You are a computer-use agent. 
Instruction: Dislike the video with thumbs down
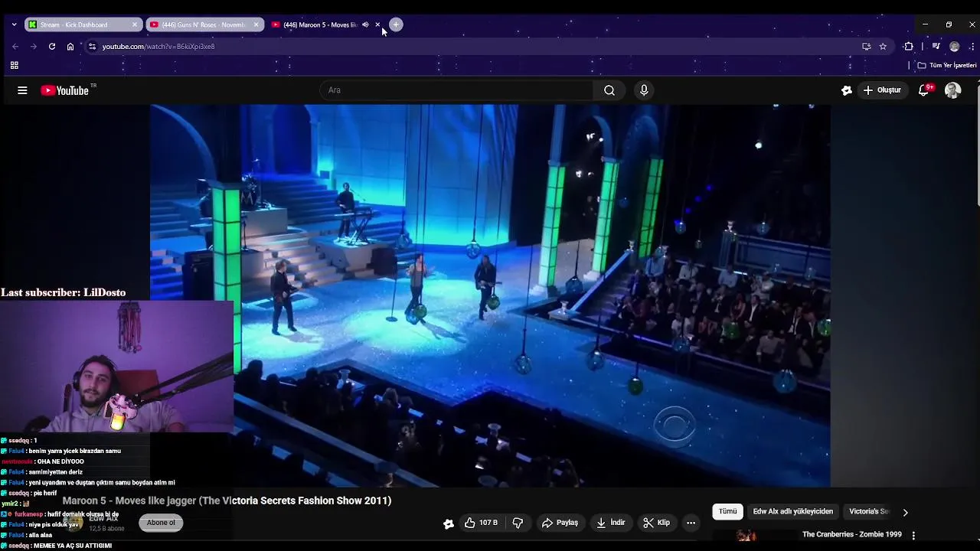518,523
